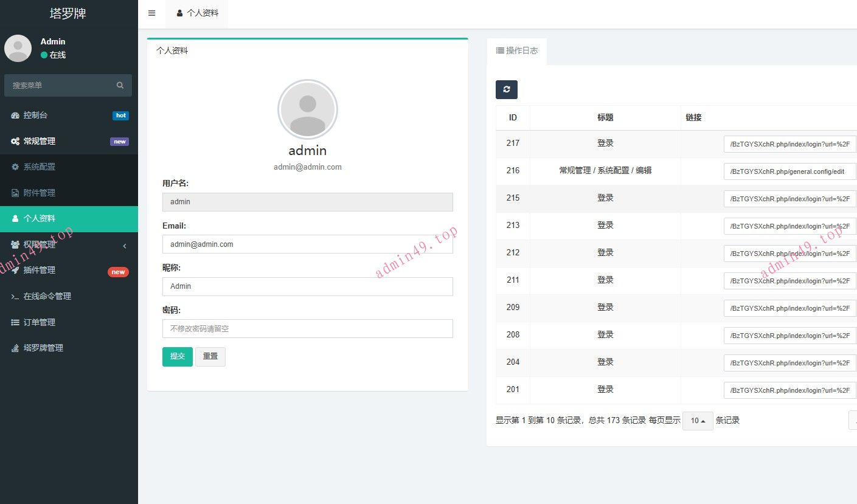This screenshot has height=504, width=857.
Task: Click the 重置 reset button
Action: point(210,357)
